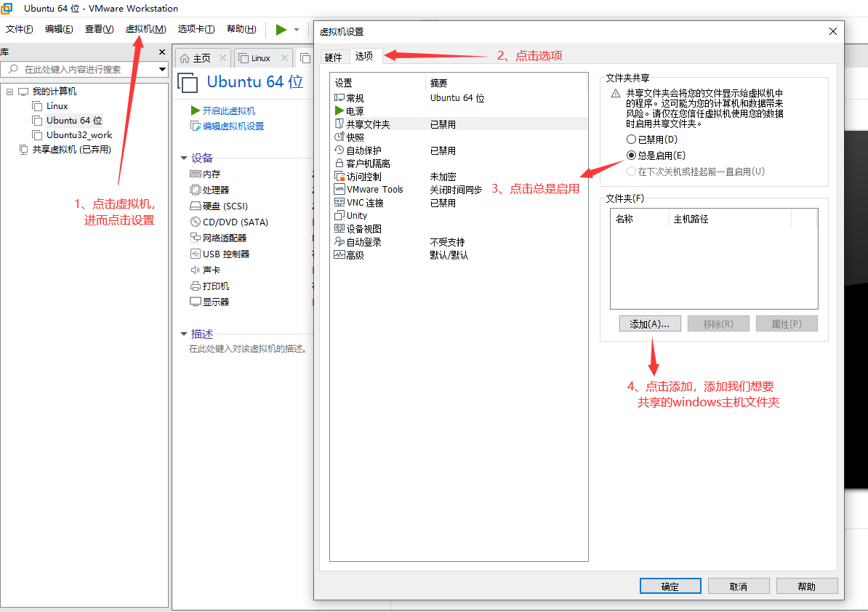The width and height of the screenshot is (868, 612).
Task: Click the 处理器 processor device icon
Action: 195,190
